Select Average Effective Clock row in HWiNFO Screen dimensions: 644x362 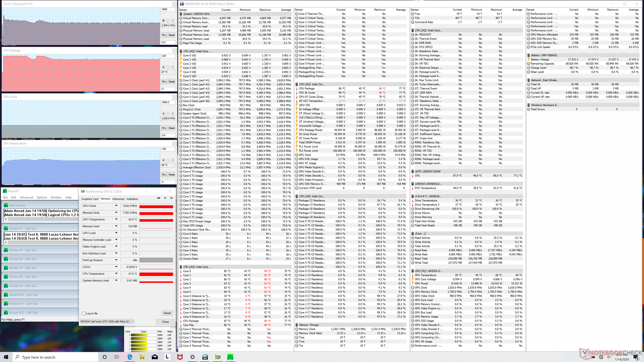pos(235,167)
